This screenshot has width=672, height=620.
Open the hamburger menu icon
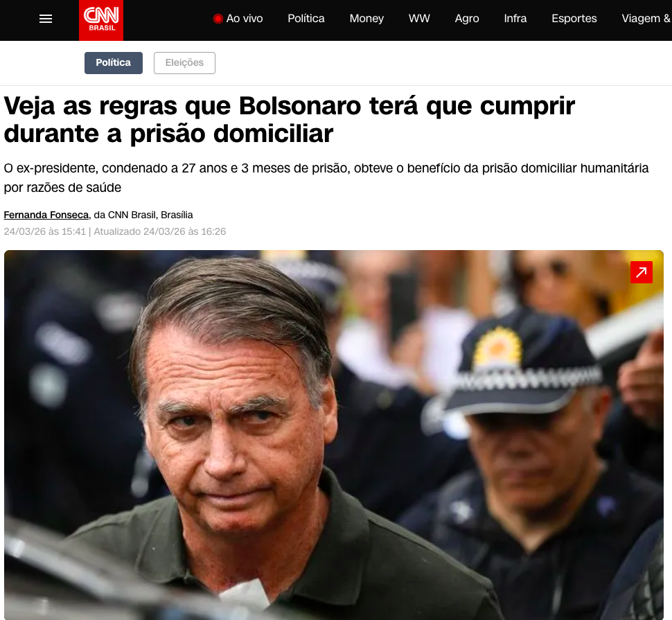(x=46, y=19)
